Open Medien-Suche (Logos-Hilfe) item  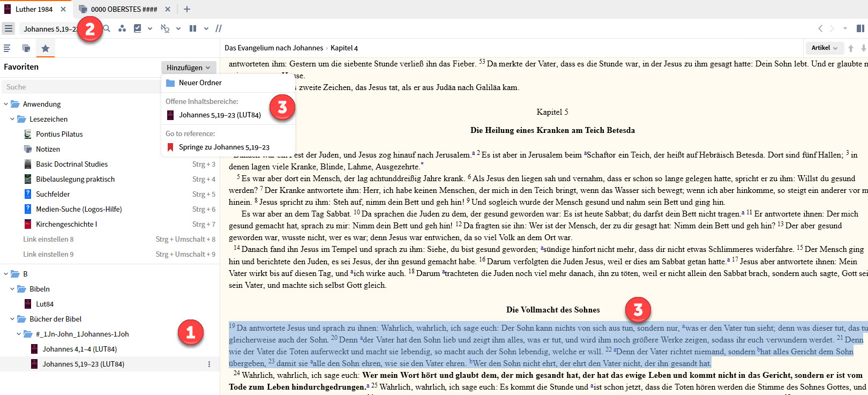[x=79, y=209]
